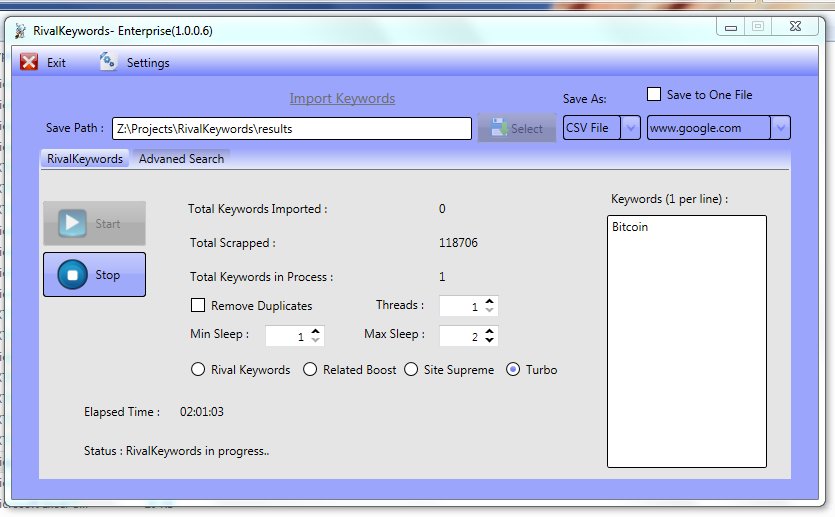Switch to the RivalKeywords tab
Image resolution: width=835 pixels, height=517 pixels.
[x=85, y=159]
